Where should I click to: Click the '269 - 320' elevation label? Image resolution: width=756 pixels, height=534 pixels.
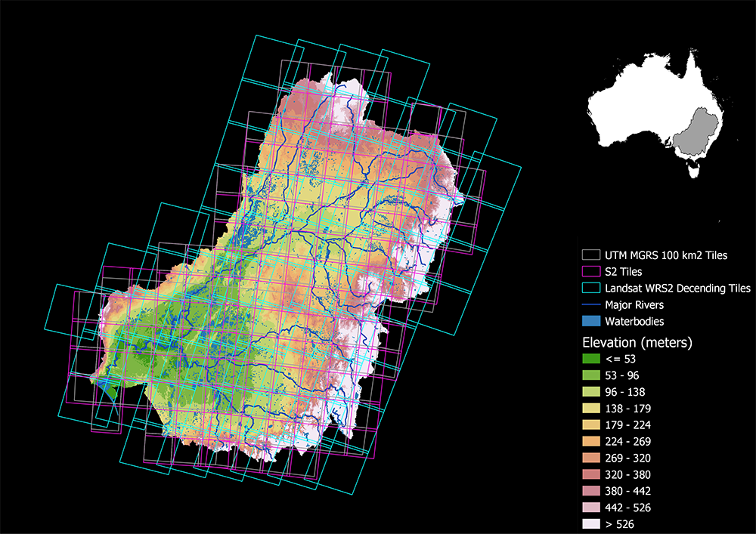627,458
